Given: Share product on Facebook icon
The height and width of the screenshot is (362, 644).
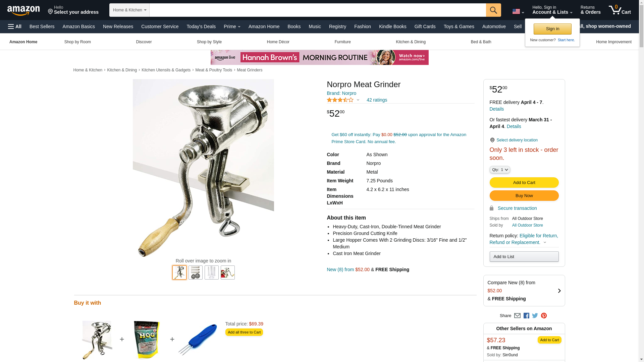Looking at the screenshot, I should [x=526, y=315].
